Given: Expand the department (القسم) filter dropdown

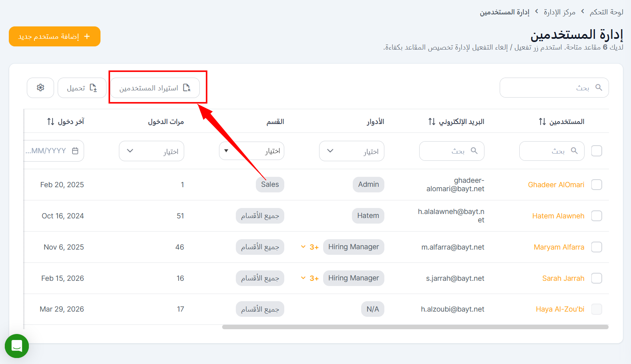Looking at the screenshot, I should (251, 151).
